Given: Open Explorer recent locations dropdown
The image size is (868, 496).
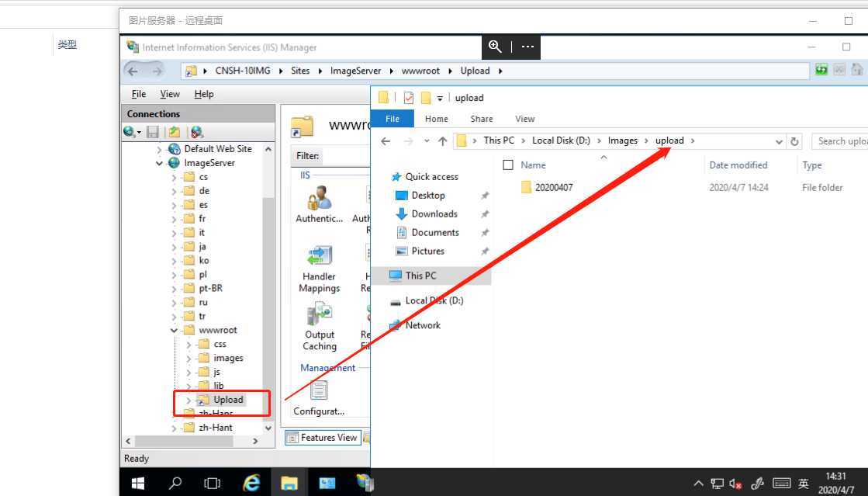Looking at the screenshot, I should pyautogui.click(x=427, y=141).
